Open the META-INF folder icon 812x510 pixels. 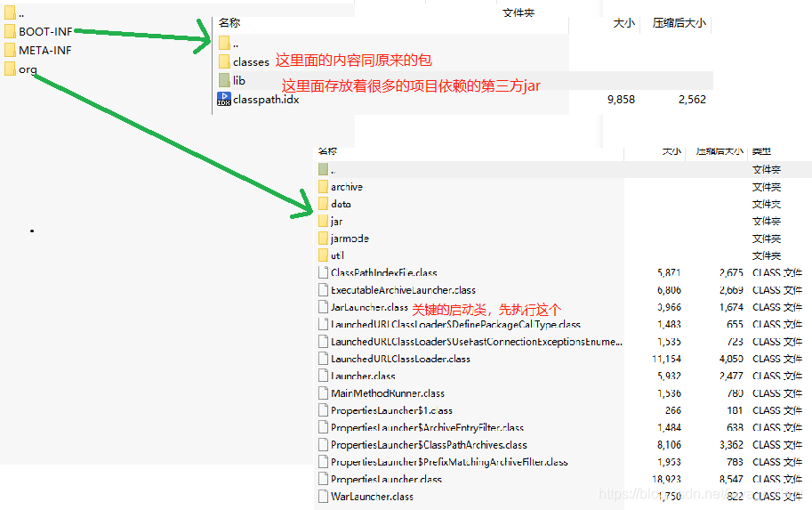(10, 50)
